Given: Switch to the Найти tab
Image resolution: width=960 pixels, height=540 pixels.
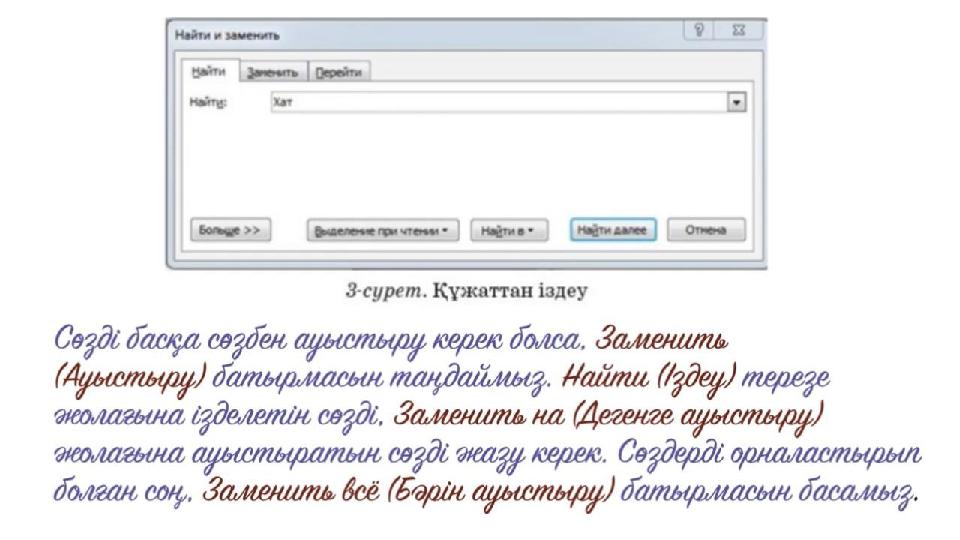Looking at the screenshot, I should (x=209, y=72).
